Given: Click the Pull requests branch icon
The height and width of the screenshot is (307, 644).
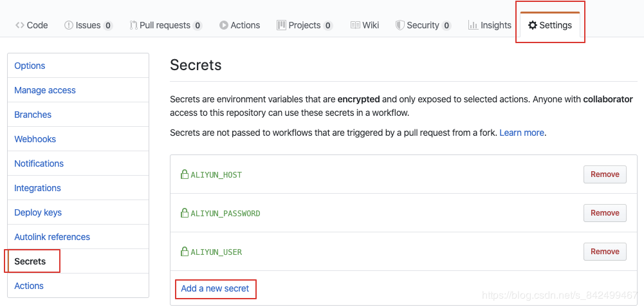Looking at the screenshot, I should click(133, 25).
